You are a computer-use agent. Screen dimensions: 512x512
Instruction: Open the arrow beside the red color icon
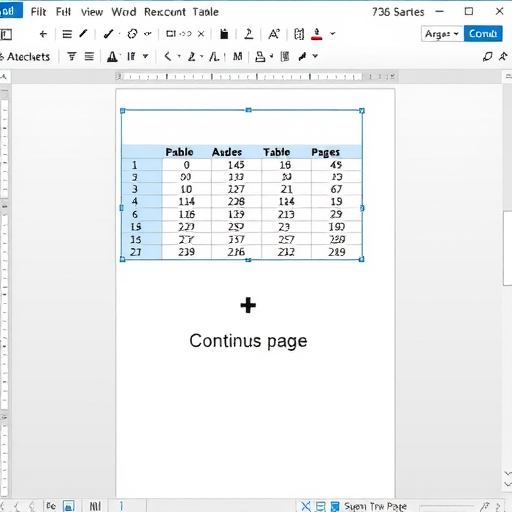coord(332,34)
